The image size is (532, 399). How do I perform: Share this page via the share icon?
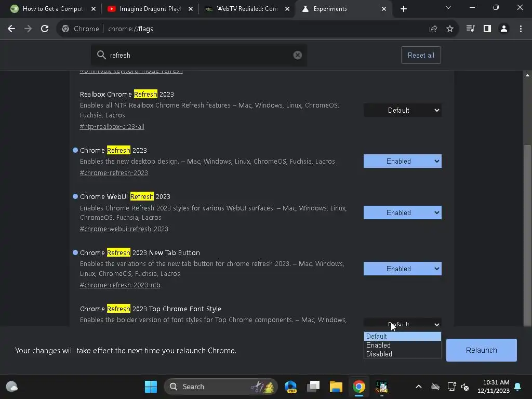point(433,29)
